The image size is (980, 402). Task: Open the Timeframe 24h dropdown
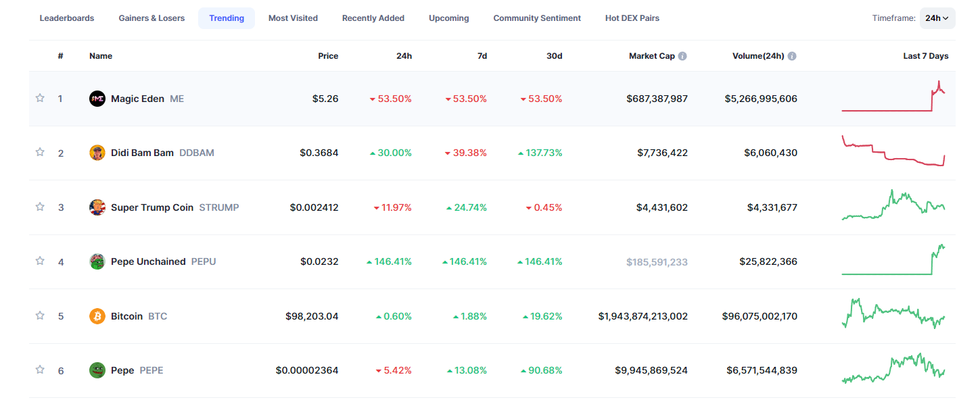(x=937, y=18)
